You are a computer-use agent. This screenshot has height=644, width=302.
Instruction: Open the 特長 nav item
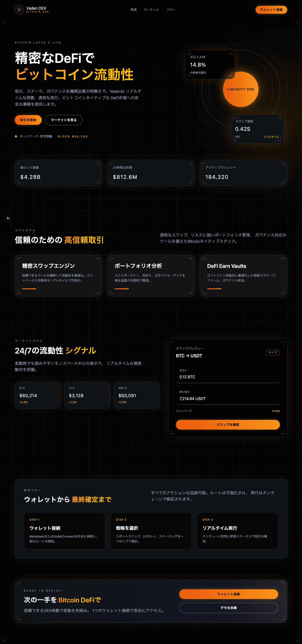click(x=134, y=10)
